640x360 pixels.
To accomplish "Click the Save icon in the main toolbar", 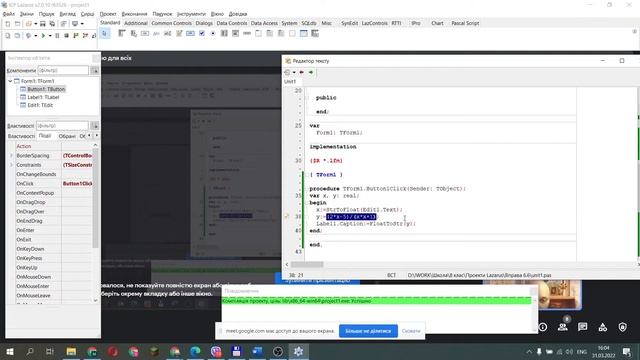I will [42, 24].
